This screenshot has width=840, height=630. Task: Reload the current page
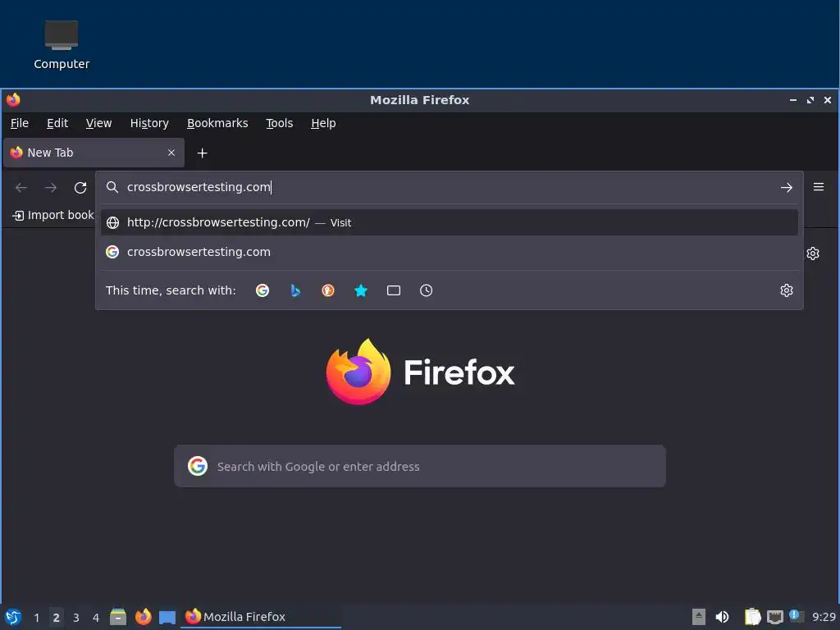(80, 188)
